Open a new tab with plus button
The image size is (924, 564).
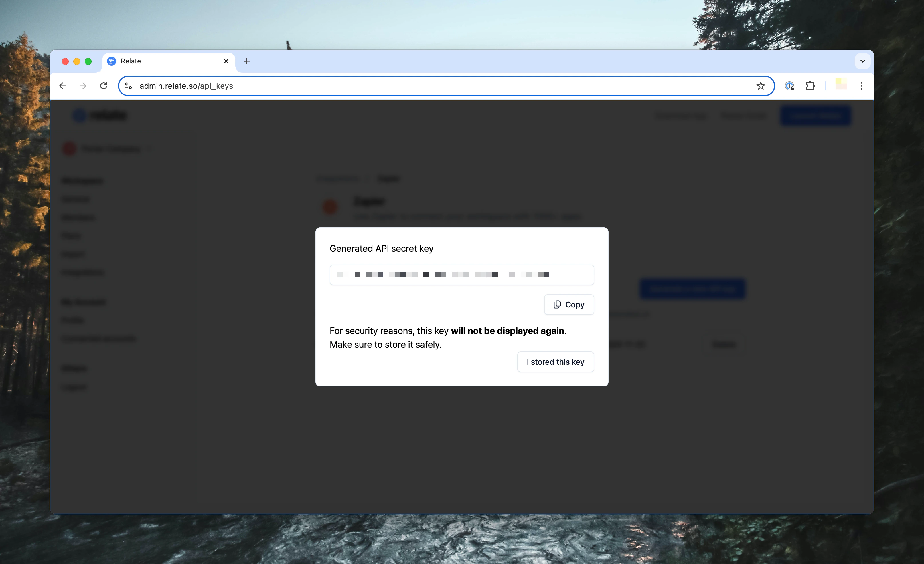click(246, 61)
